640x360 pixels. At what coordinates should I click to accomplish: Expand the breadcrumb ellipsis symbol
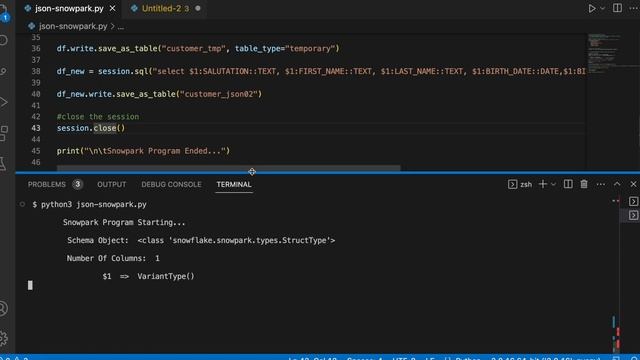coord(121,27)
